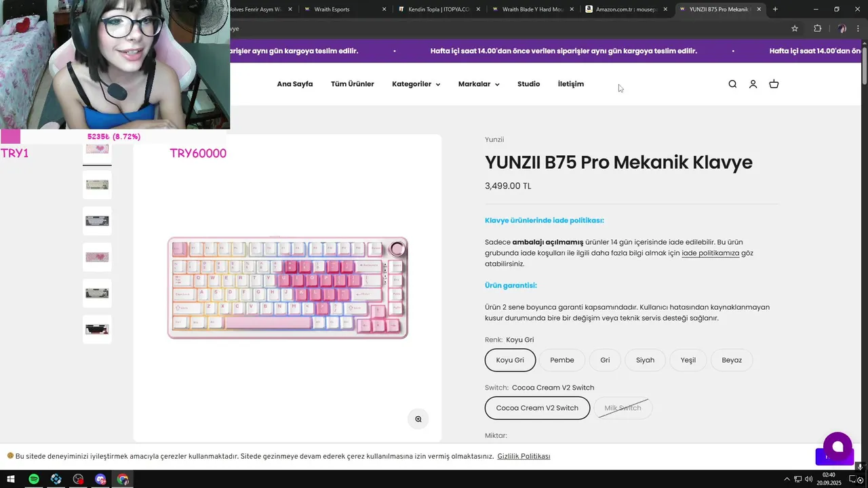
Task: Choose the Siyah color variant
Action: point(645,360)
